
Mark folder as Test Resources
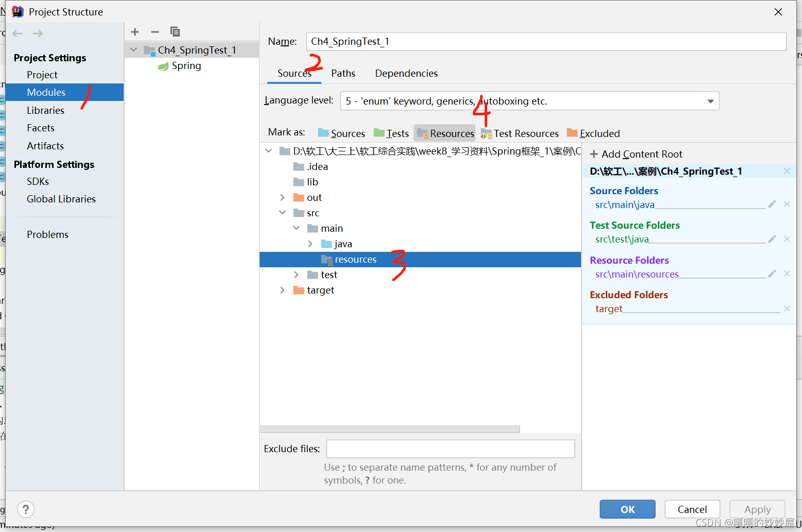[x=520, y=133]
